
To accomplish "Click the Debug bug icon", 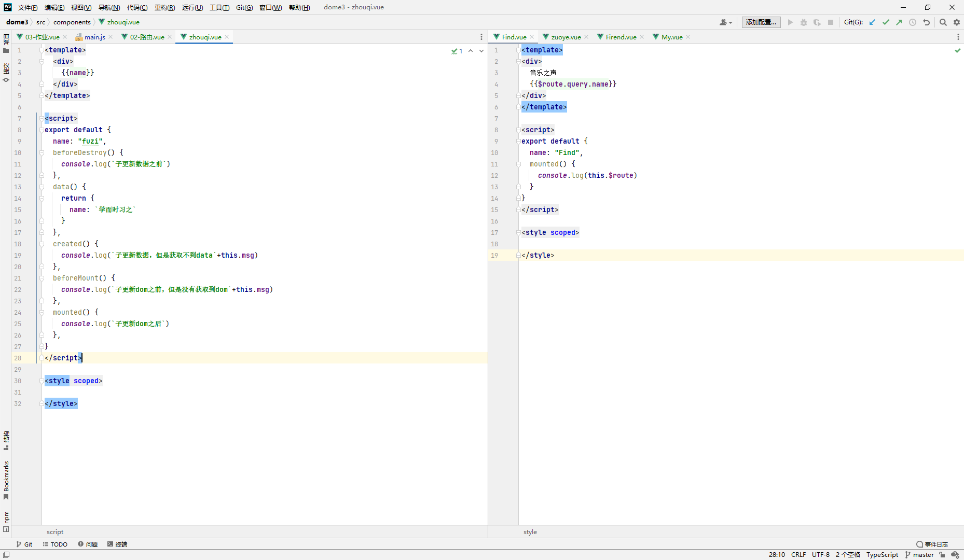I will pyautogui.click(x=804, y=22).
